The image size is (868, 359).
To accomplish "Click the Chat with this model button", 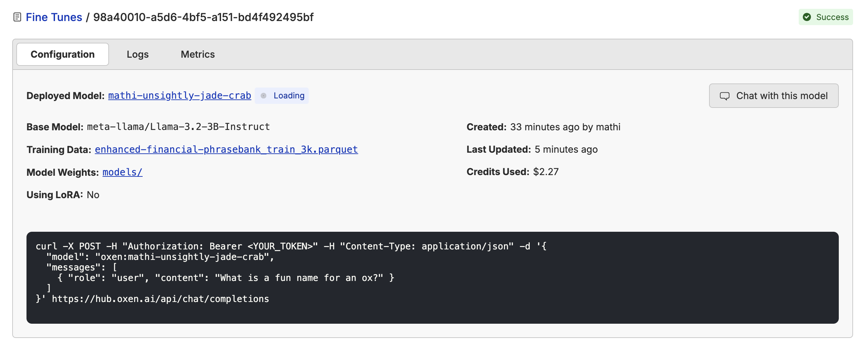I will [x=773, y=96].
